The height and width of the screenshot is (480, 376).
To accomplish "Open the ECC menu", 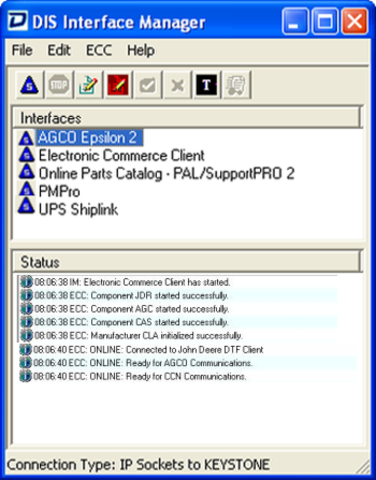I will (99, 50).
